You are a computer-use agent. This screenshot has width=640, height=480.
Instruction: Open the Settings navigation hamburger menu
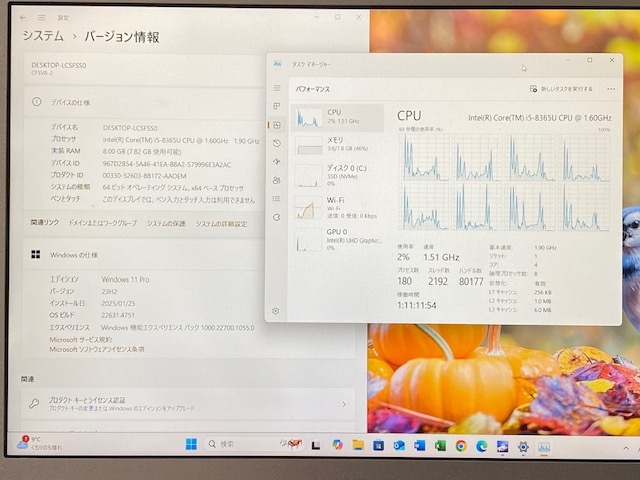(42, 18)
